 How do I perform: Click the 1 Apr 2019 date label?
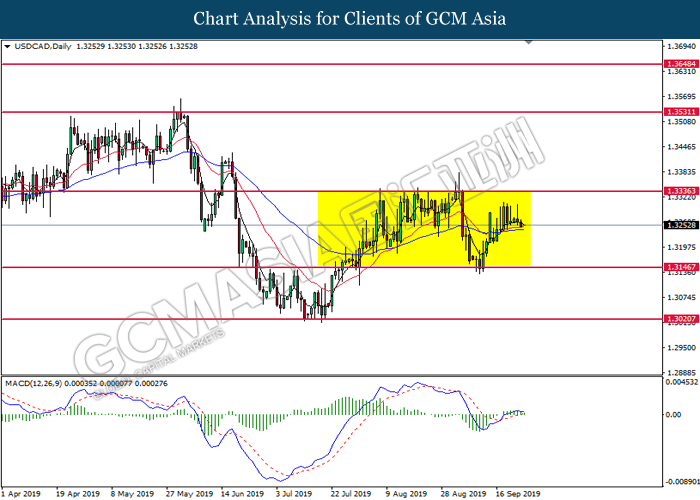click(21, 494)
